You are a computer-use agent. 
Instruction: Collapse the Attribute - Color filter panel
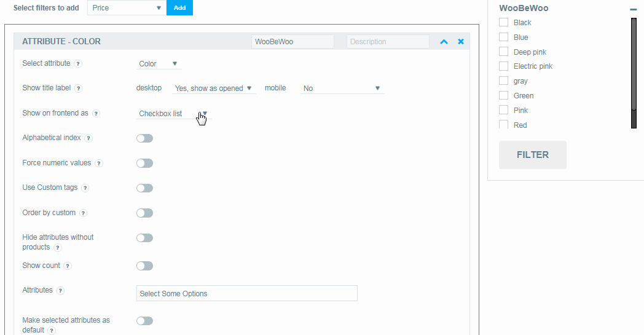pos(444,42)
